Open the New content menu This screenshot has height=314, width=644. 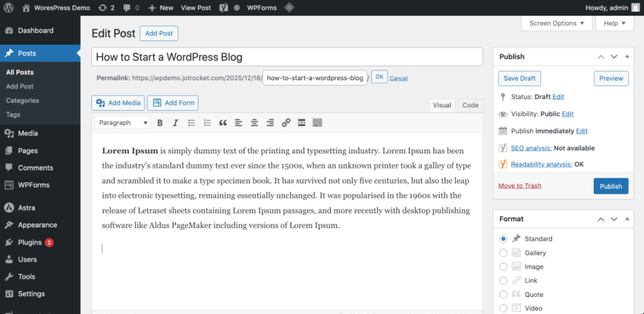pyautogui.click(x=161, y=8)
